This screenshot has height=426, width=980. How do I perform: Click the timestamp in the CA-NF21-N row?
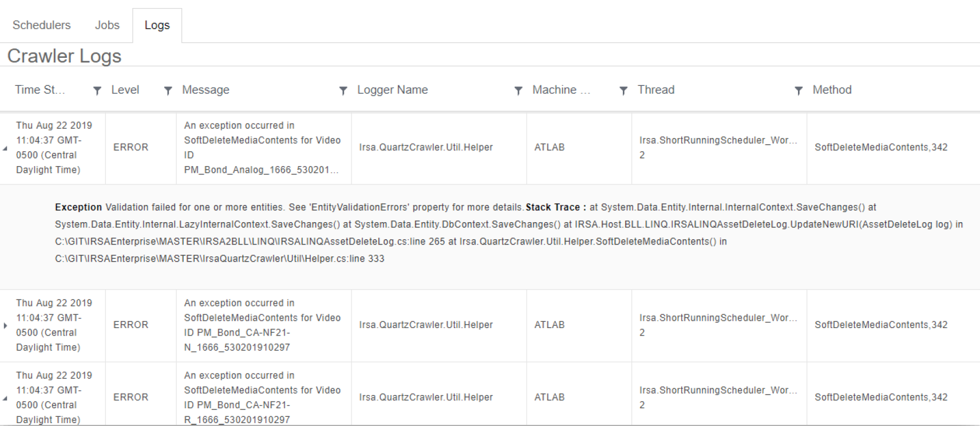(x=54, y=325)
